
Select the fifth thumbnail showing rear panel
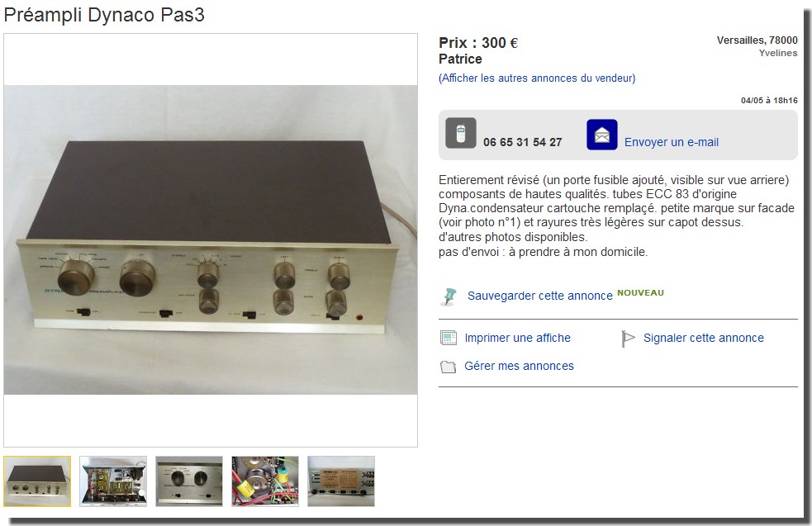[x=341, y=481]
